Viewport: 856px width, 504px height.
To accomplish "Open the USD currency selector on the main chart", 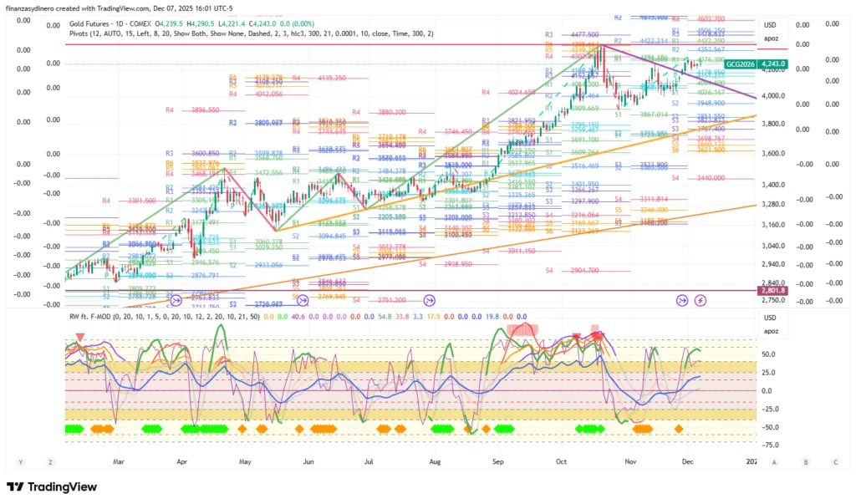I will (770, 24).
